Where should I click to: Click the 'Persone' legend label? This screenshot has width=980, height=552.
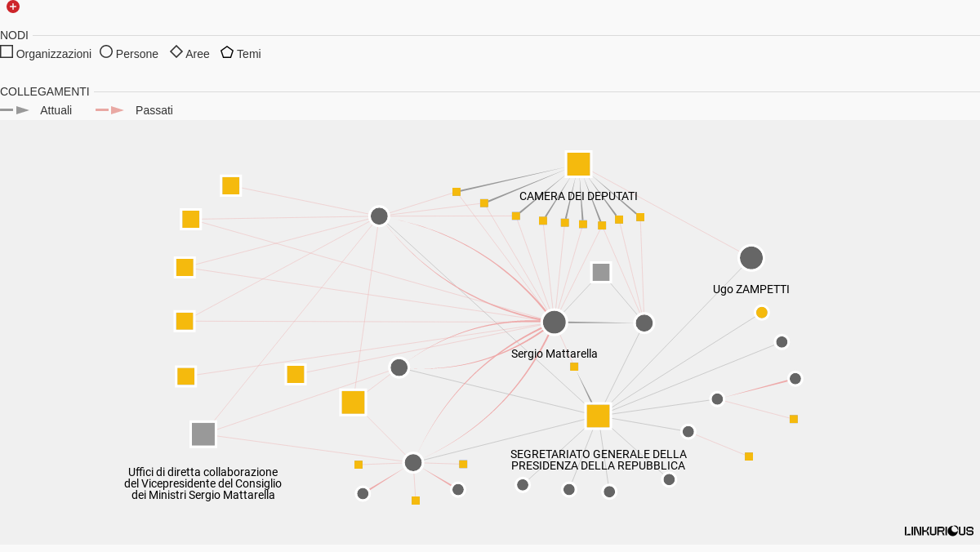(x=137, y=54)
